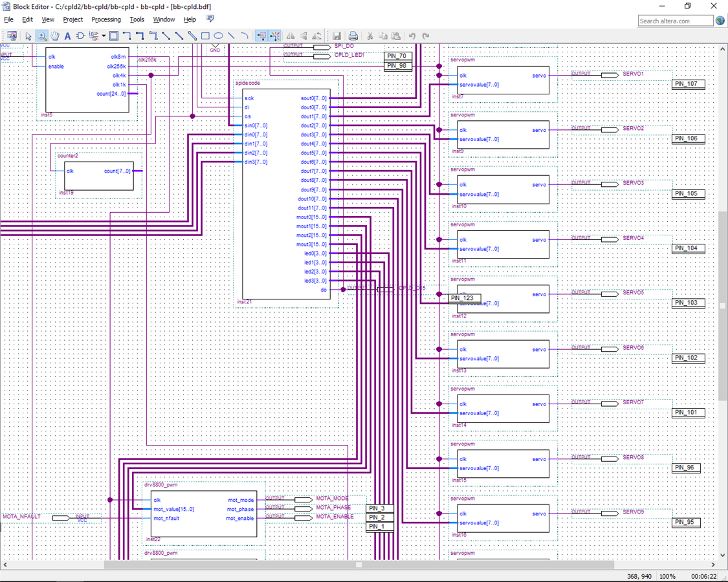The width and height of the screenshot is (728, 582).
Task: Choose the Symbol tool gate icon
Action: pos(80,36)
